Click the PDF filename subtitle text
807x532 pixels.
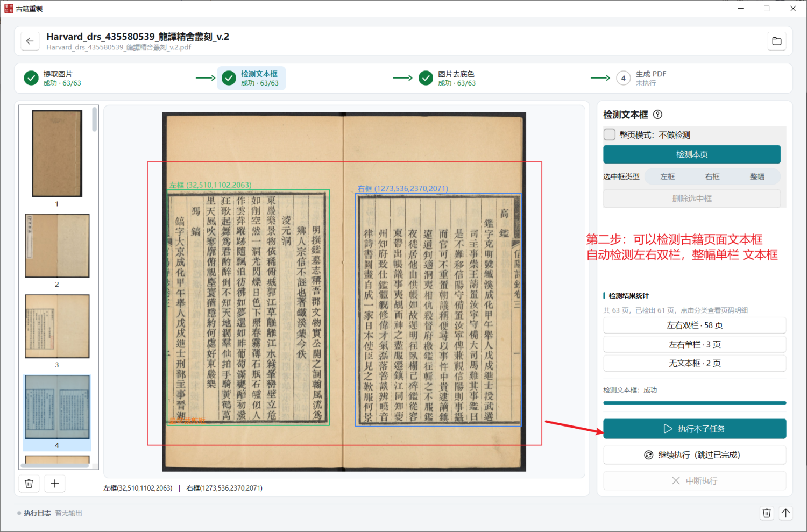pyautogui.click(x=118, y=47)
